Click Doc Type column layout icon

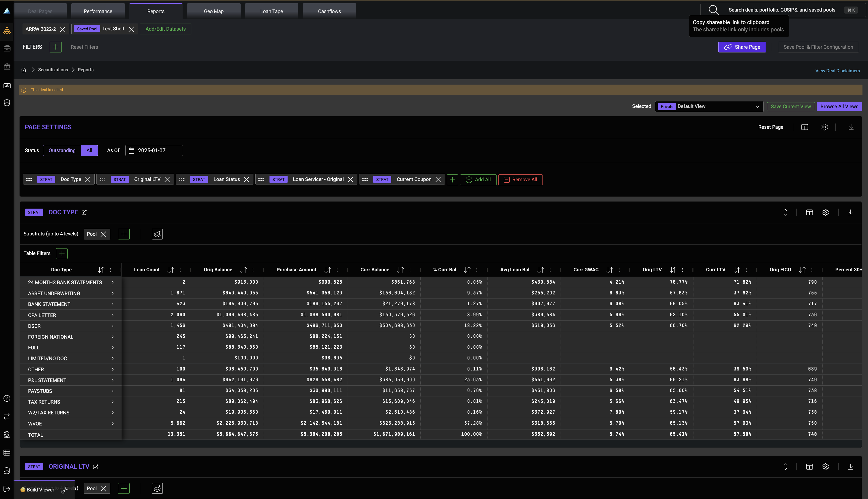[809, 213]
